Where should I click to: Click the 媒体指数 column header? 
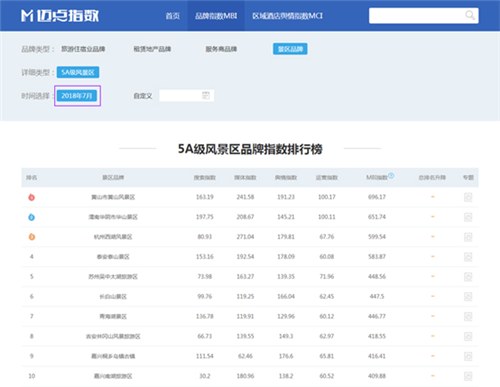click(245, 177)
